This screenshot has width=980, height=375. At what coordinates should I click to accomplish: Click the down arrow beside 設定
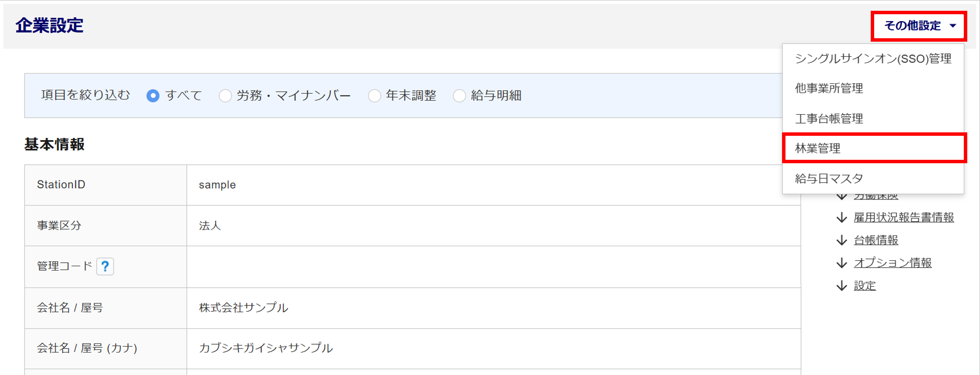pos(841,286)
